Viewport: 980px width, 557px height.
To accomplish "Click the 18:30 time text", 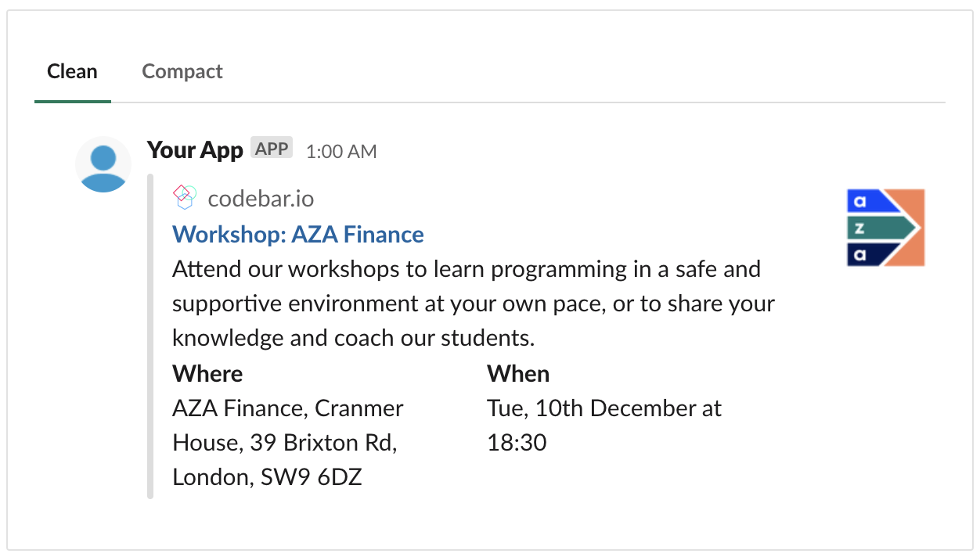I will pyautogui.click(x=517, y=443).
